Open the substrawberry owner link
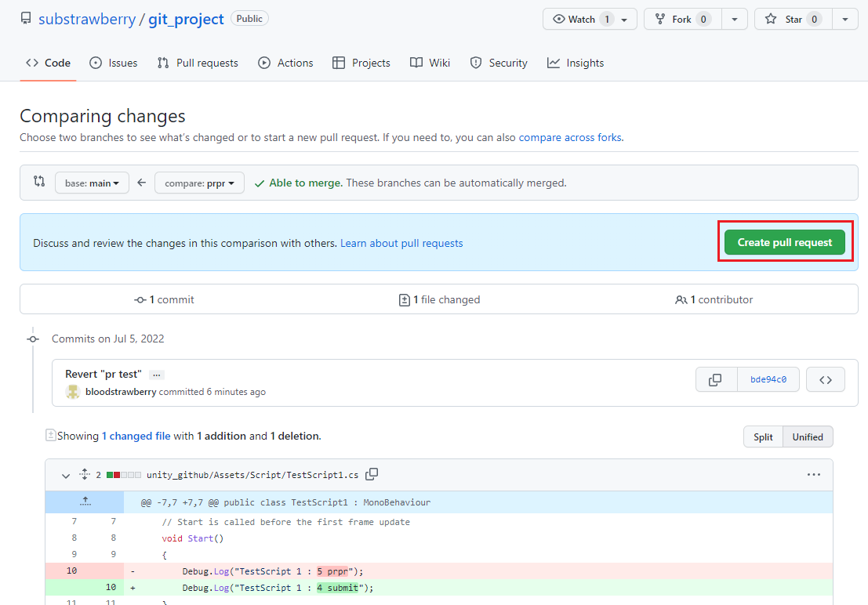Screen dimensions: 868x605 click(87, 19)
